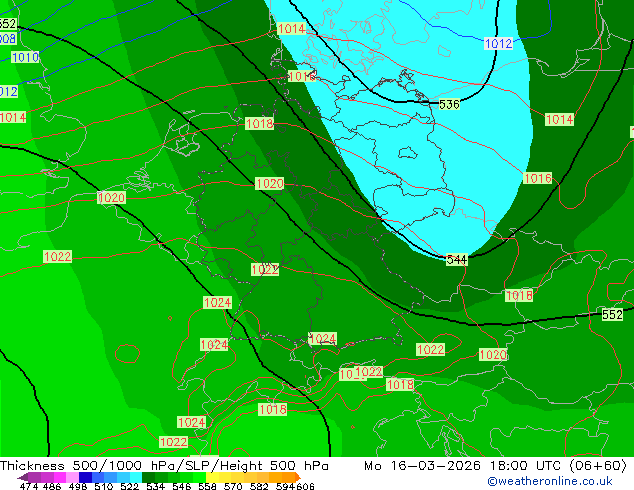Pick the darkest green legend swatch above 534
Screen dimensions: 634x490
click(x=148, y=477)
